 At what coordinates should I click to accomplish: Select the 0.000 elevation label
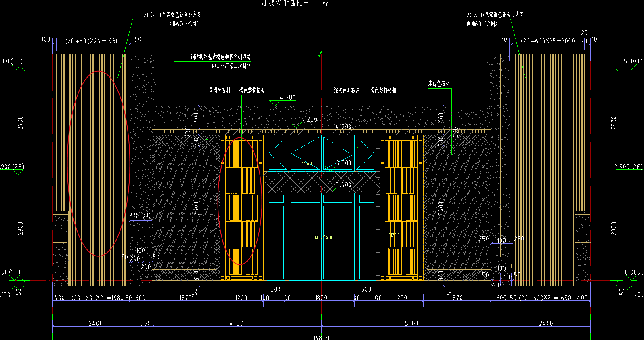tap(634, 272)
